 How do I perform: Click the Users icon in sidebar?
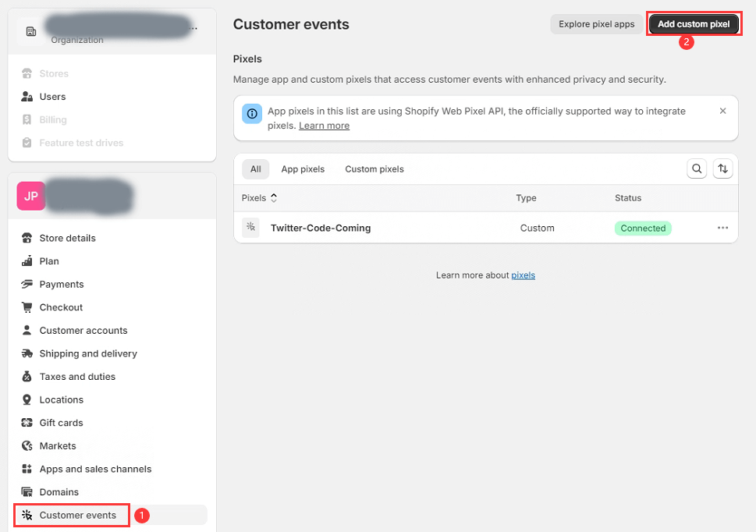[27, 97]
